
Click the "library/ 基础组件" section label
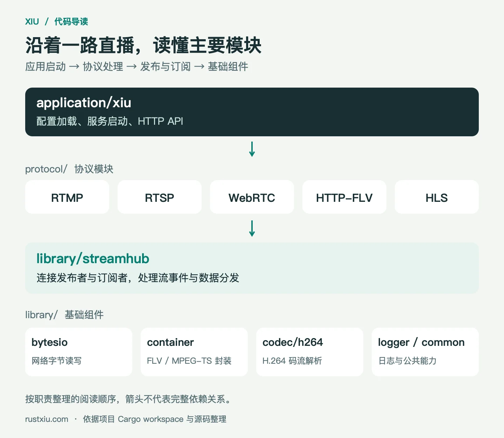pyautogui.click(x=64, y=315)
